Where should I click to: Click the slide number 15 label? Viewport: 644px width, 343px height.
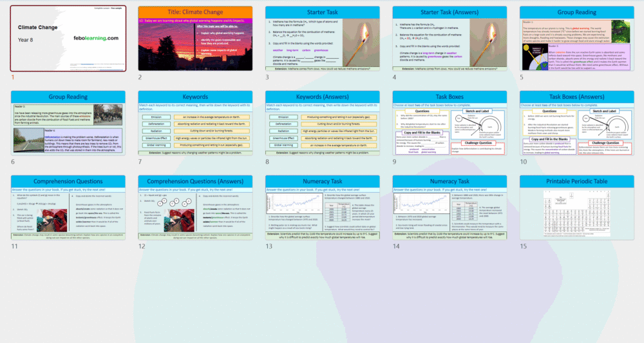point(524,246)
